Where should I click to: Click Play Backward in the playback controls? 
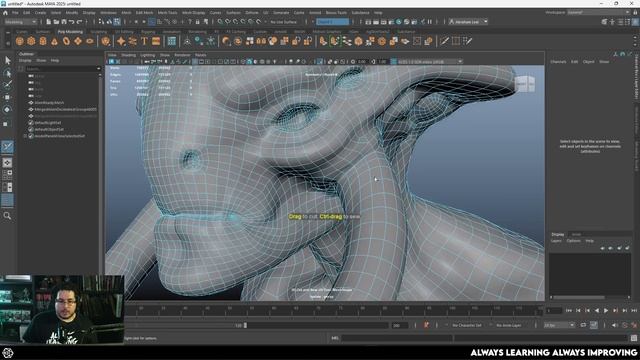coord(597,311)
